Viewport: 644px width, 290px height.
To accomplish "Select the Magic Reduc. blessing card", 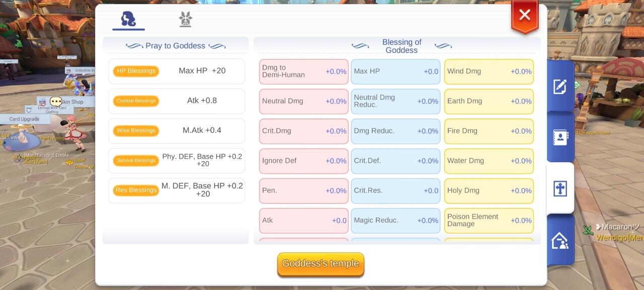I will (395, 221).
